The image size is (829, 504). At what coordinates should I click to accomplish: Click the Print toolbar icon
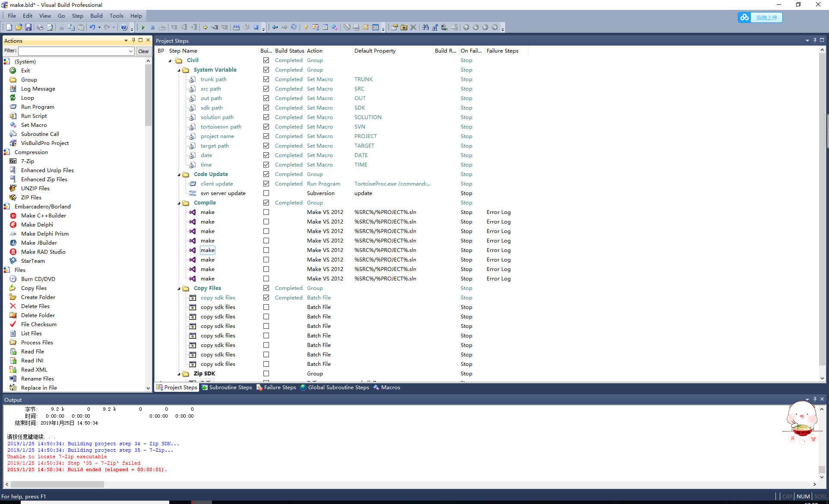point(40,27)
